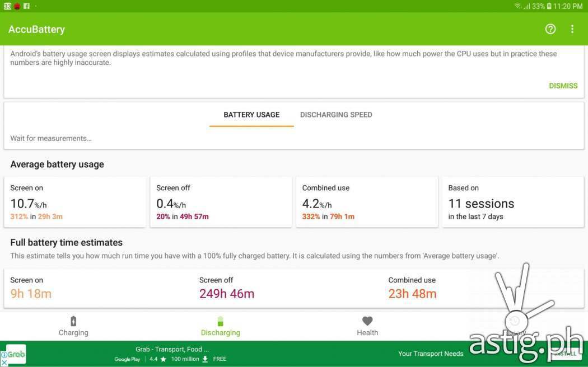Select the Combined use 4.2%/h card
The width and height of the screenshot is (588, 367).
(367, 202)
